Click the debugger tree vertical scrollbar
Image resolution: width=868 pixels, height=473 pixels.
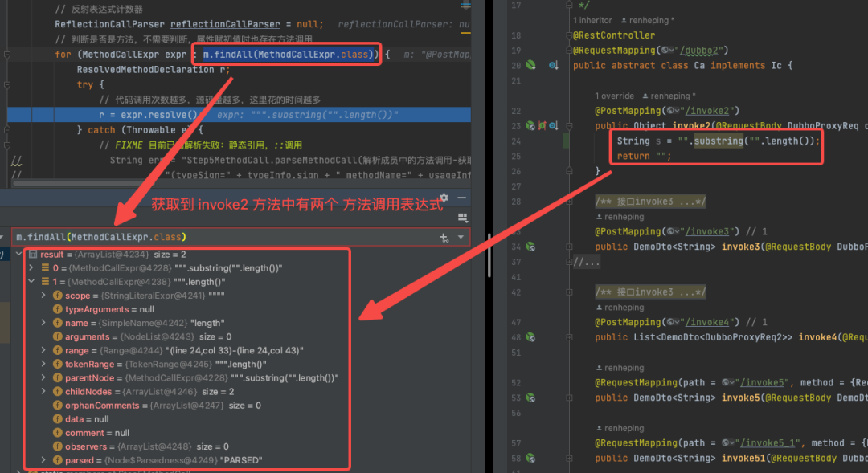(x=489, y=255)
